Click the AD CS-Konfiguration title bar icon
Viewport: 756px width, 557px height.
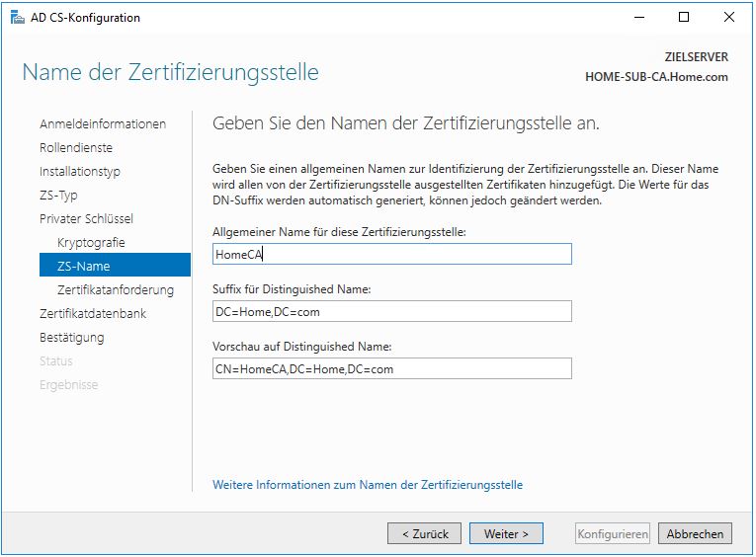tap(17, 17)
